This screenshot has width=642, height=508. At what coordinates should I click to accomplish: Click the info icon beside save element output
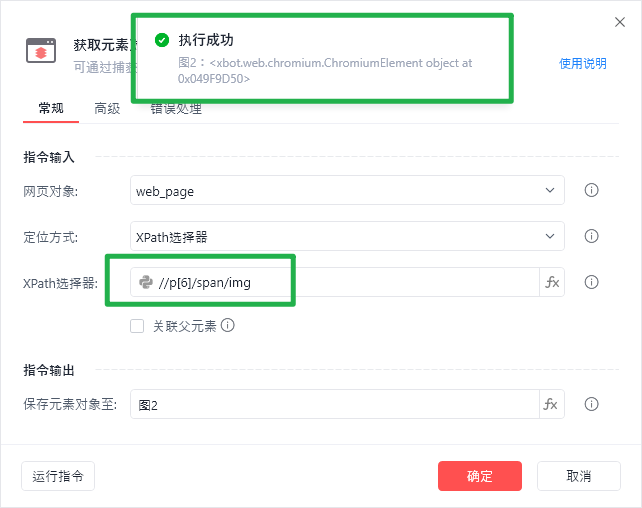(x=591, y=404)
